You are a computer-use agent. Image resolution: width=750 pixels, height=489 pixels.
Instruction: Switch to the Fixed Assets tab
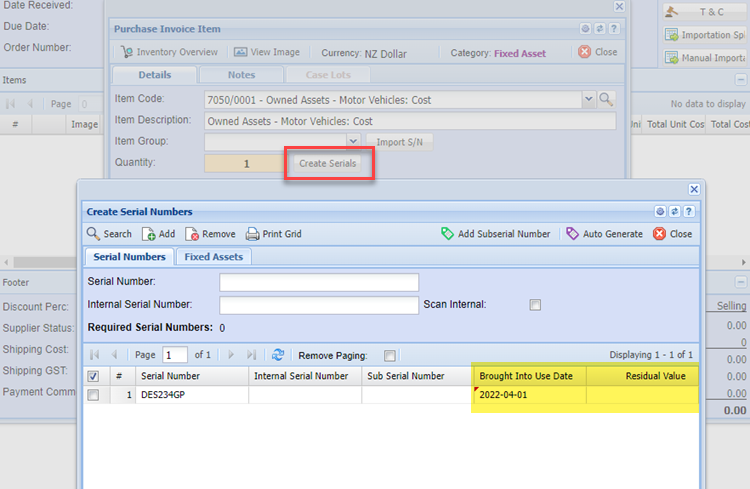(x=216, y=257)
